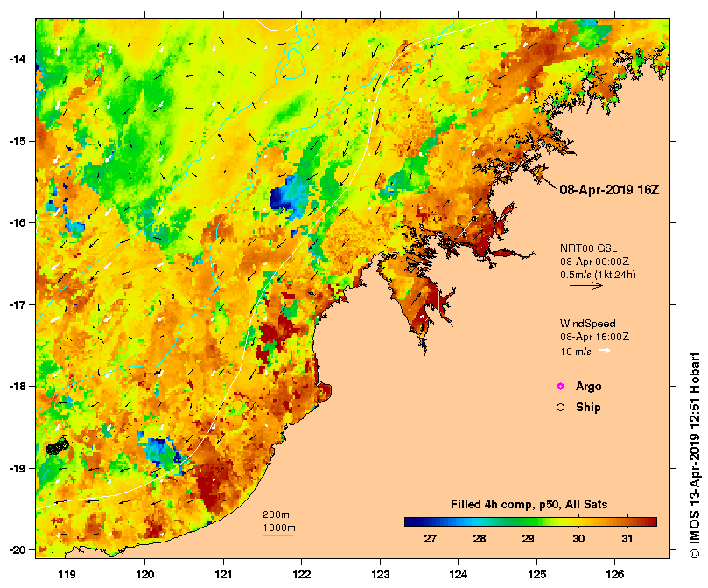Click longitude axis label '125'
The width and height of the screenshot is (708, 588).
pyautogui.click(x=536, y=575)
